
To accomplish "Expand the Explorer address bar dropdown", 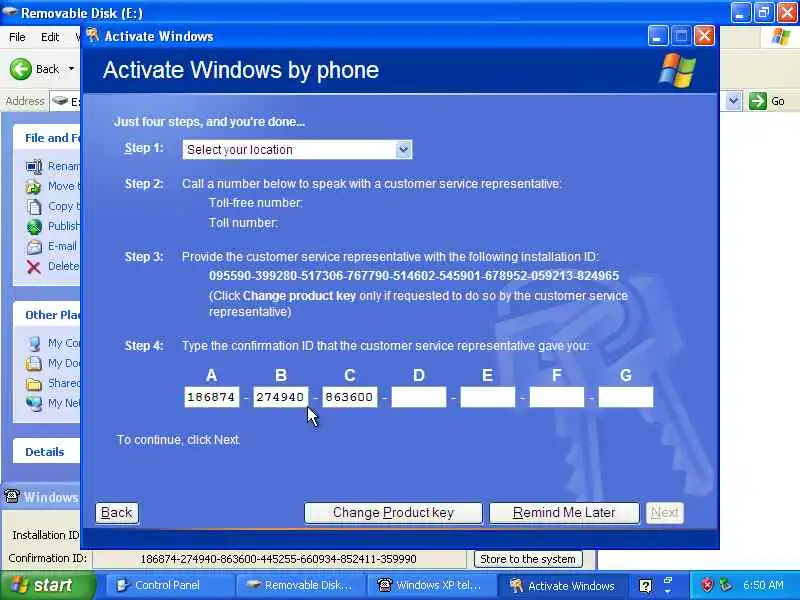I will point(733,101).
